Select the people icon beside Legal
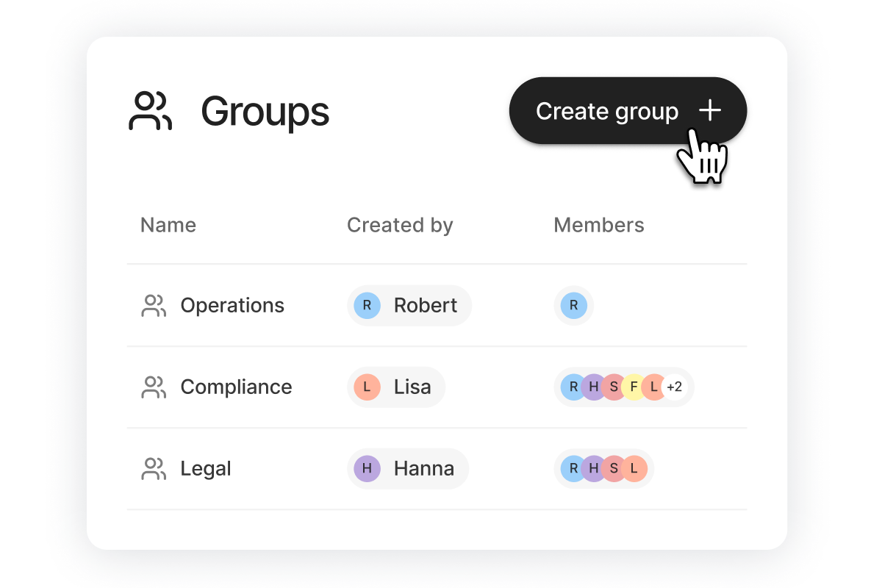The height and width of the screenshot is (588, 882). [152, 468]
